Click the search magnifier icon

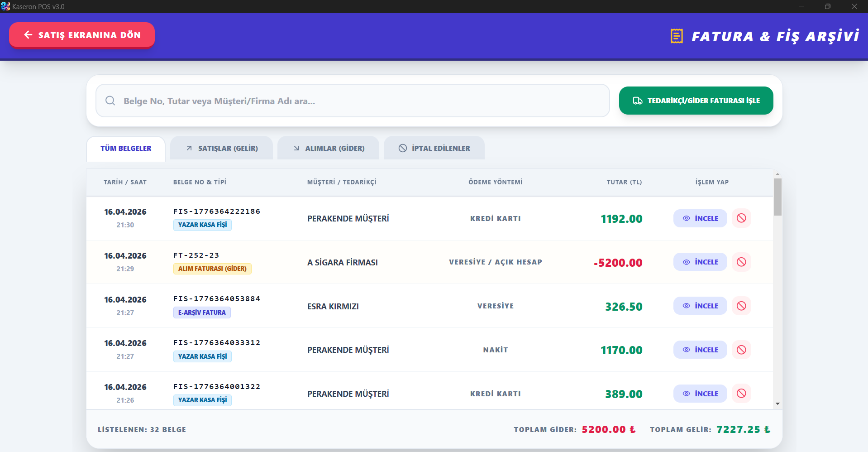[110, 101]
